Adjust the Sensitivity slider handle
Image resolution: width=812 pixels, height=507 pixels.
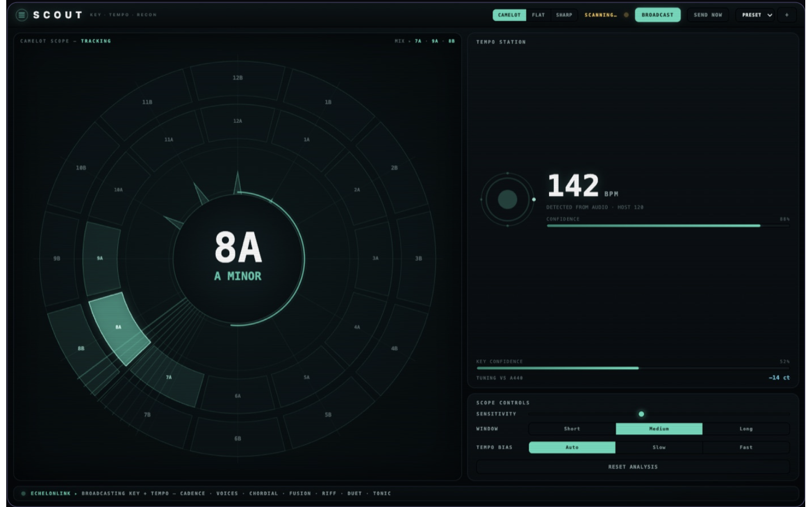tap(641, 414)
